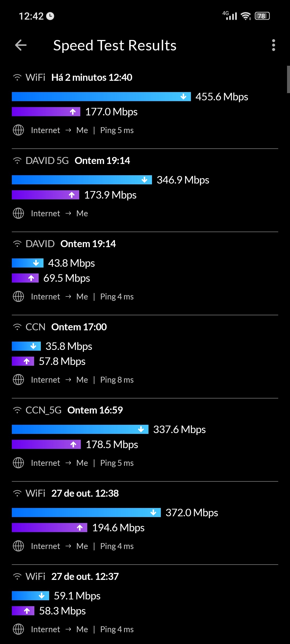Tap the back arrow in header

tap(21, 45)
